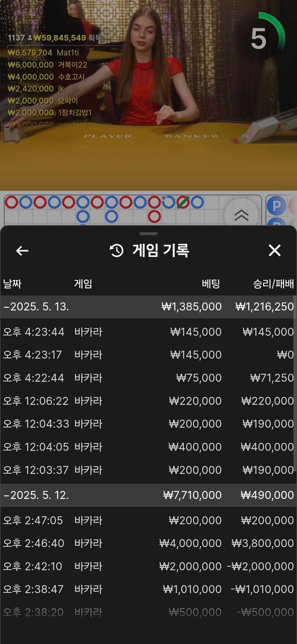Viewport: 297px width, 644px height.
Task: Close the 게임 기록 panel
Action: 274,250
